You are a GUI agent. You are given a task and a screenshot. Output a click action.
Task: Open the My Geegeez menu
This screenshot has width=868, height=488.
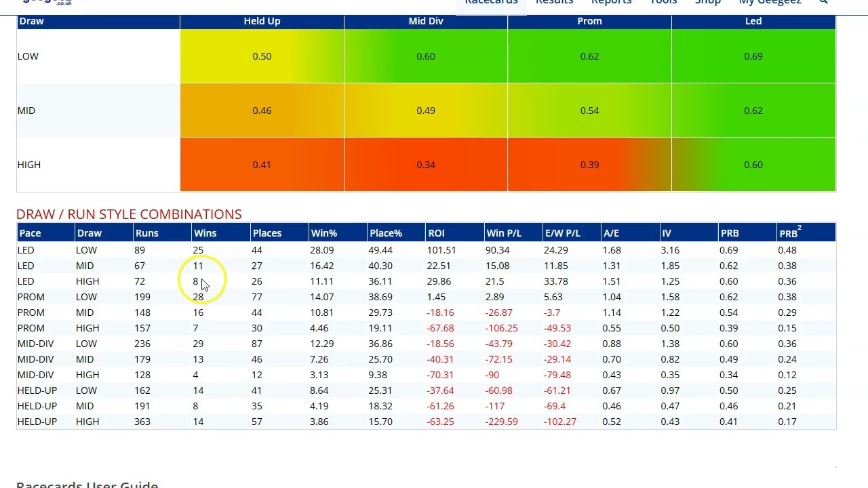tap(770, 2)
